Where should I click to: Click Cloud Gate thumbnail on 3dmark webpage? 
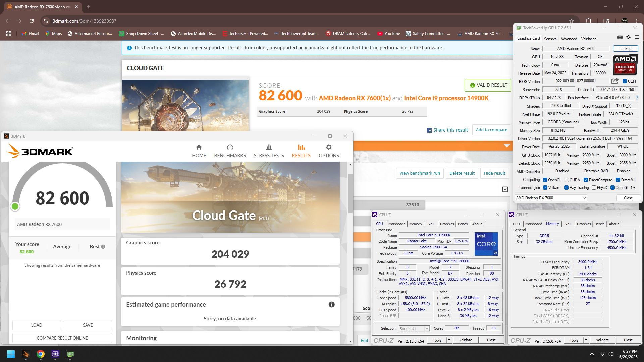click(185, 106)
